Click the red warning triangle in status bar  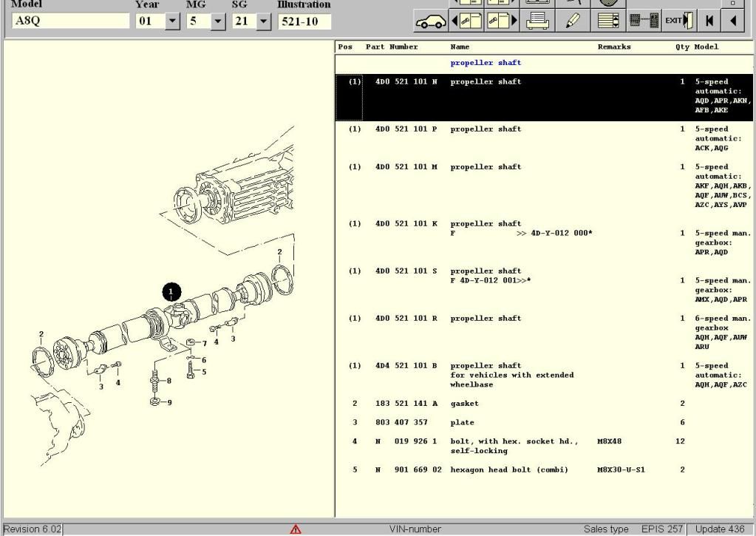pos(296,529)
